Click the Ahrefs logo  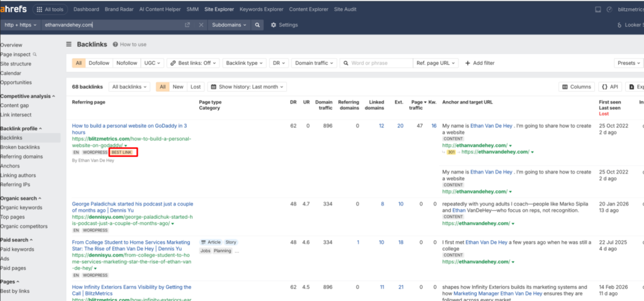14,9
